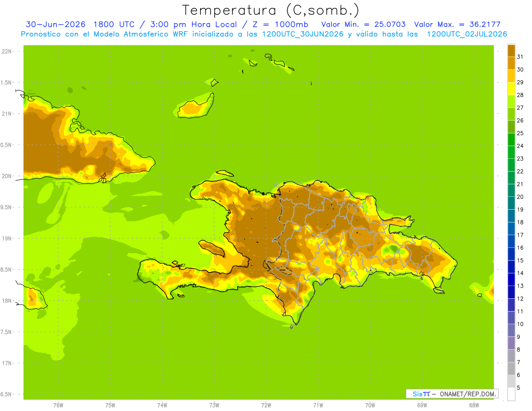
Task: Click the '73W' longitude label
Action: [x=214, y=405]
